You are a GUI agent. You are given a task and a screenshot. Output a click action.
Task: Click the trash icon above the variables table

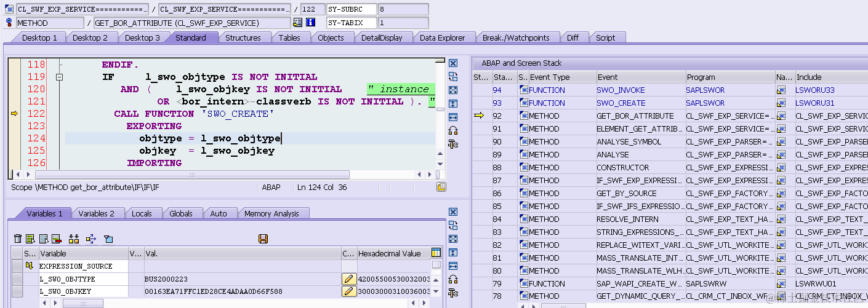(x=18, y=239)
